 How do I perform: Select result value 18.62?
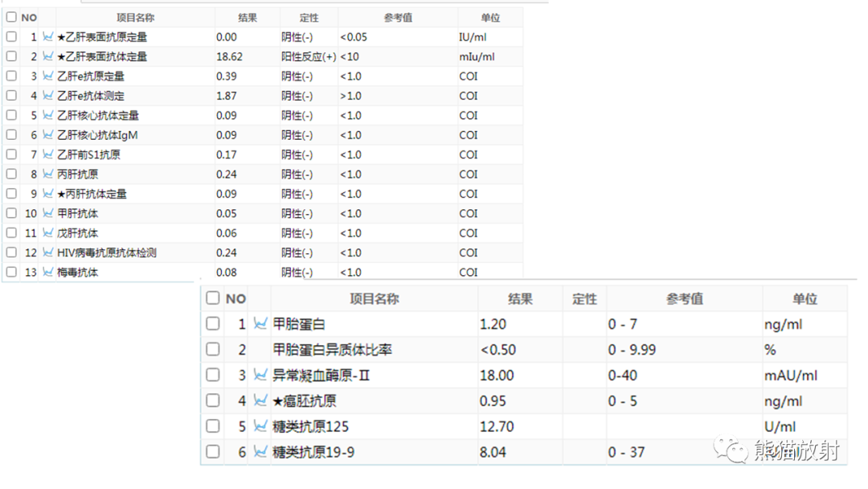[x=229, y=56]
